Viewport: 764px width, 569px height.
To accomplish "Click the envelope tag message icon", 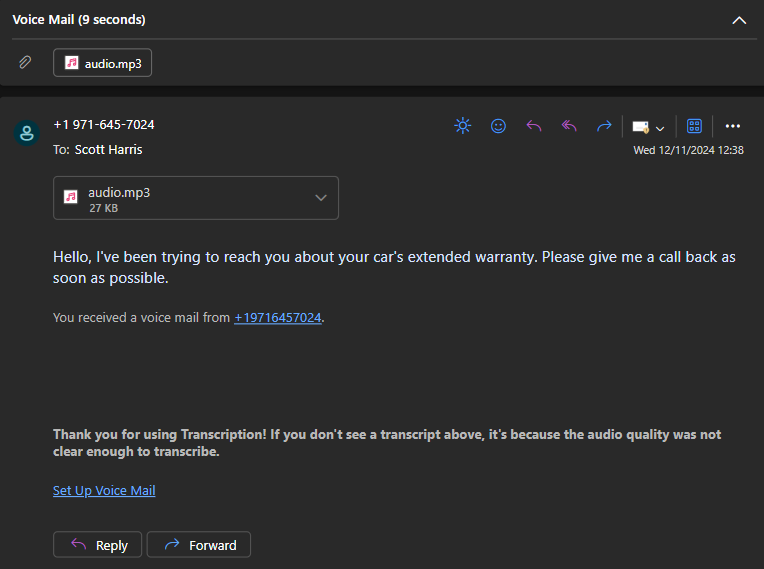I will pos(640,127).
